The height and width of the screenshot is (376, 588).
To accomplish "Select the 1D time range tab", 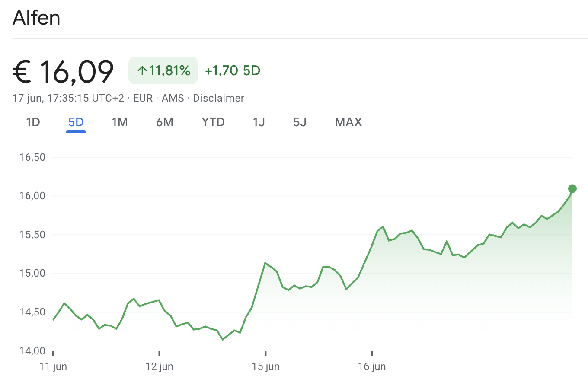I will pyautogui.click(x=33, y=122).
